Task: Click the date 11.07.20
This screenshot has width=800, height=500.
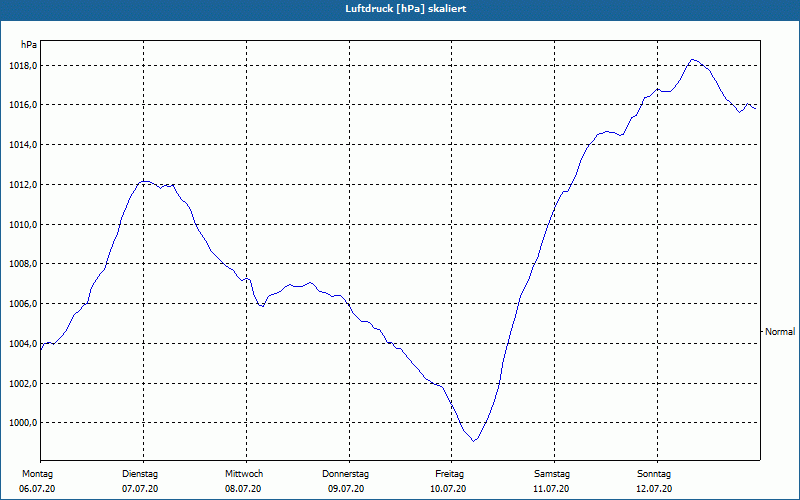Action: (x=551, y=489)
